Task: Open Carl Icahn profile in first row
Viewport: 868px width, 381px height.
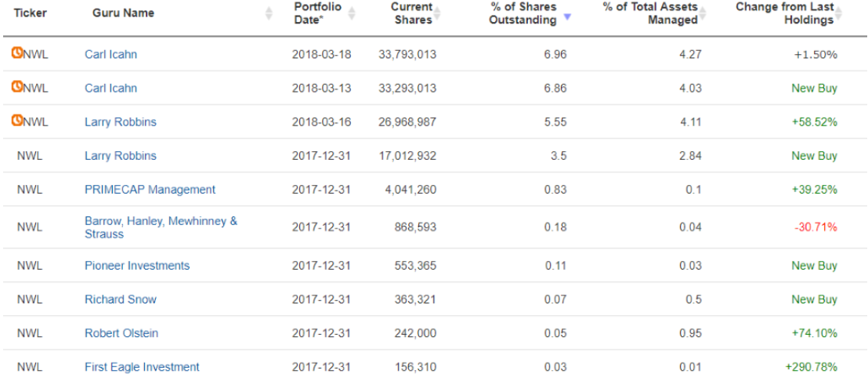Action: coord(110,54)
